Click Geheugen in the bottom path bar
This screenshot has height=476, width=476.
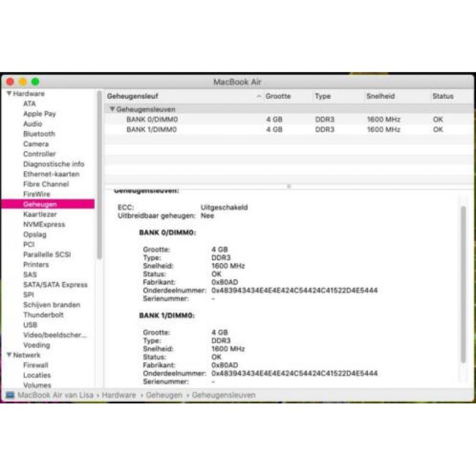pos(164,395)
